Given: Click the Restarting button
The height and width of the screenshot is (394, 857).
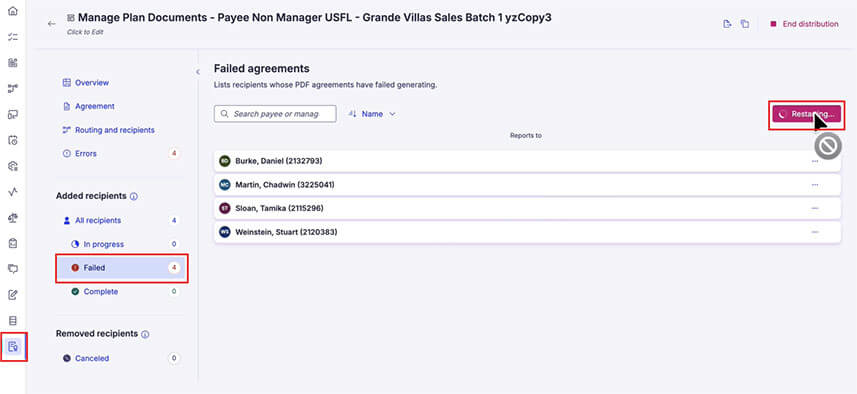Looking at the screenshot, I should coord(806,114).
